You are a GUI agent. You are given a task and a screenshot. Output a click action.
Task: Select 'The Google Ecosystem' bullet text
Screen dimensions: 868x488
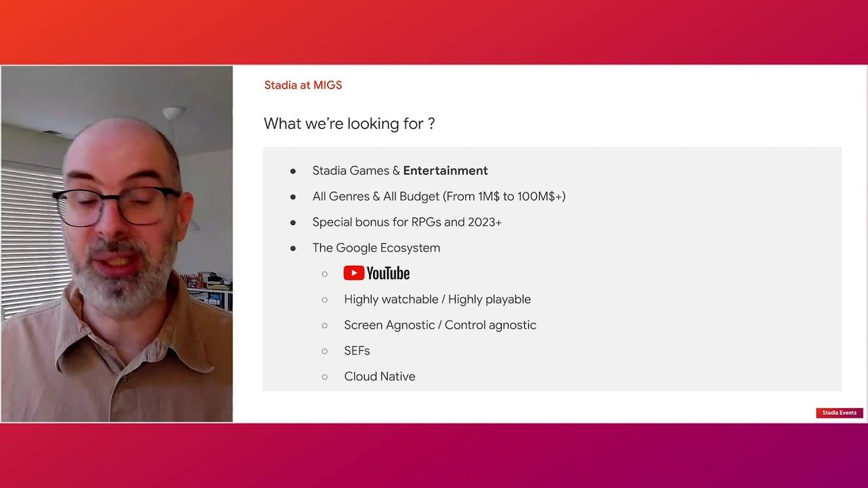pyautogui.click(x=376, y=248)
